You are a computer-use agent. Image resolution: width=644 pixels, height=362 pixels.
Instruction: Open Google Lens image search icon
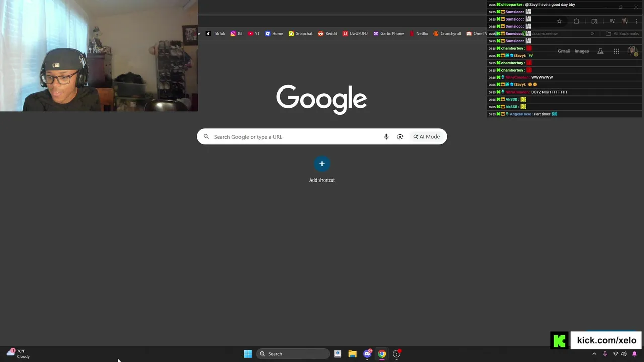(x=400, y=137)
